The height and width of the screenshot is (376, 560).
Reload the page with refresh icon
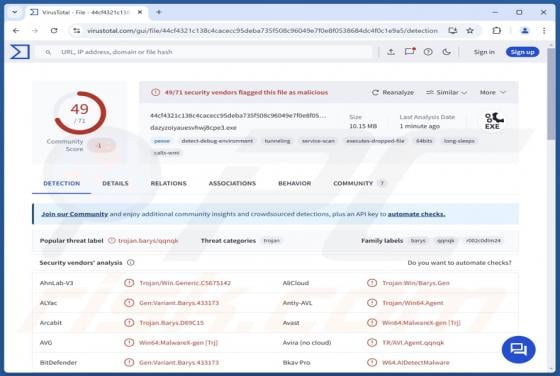[54, 31]
